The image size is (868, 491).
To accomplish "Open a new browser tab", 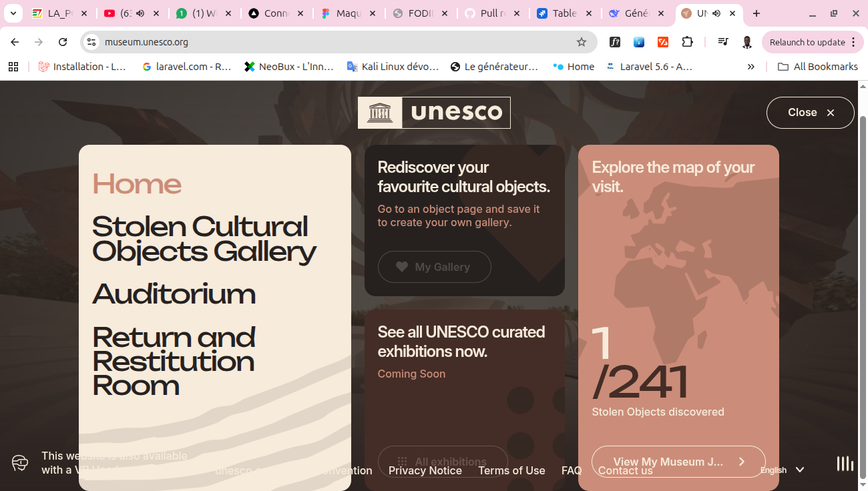I will click(x=756, y=13).
